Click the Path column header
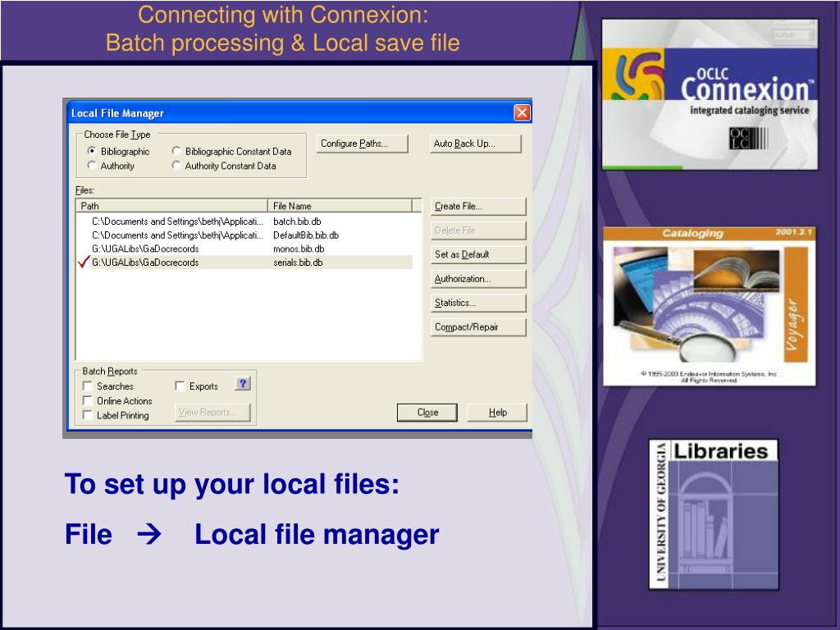This screenshot has height=630, width=840. (x=172, y=206)
